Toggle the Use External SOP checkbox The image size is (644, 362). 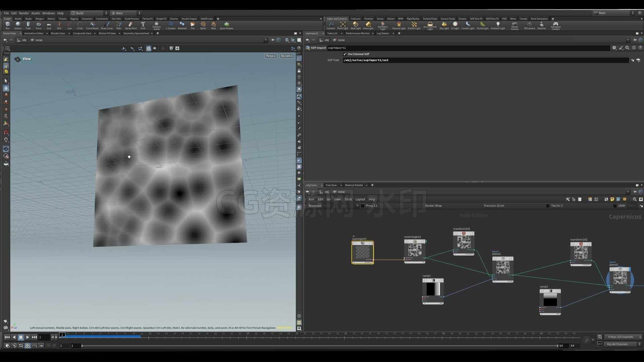(345, 54)
